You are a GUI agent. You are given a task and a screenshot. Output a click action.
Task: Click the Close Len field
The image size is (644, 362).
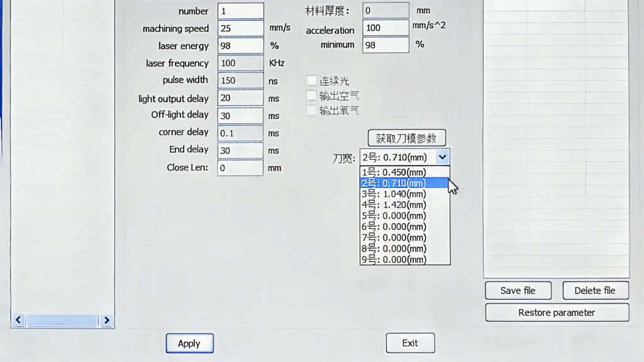(x=240, y=168)
